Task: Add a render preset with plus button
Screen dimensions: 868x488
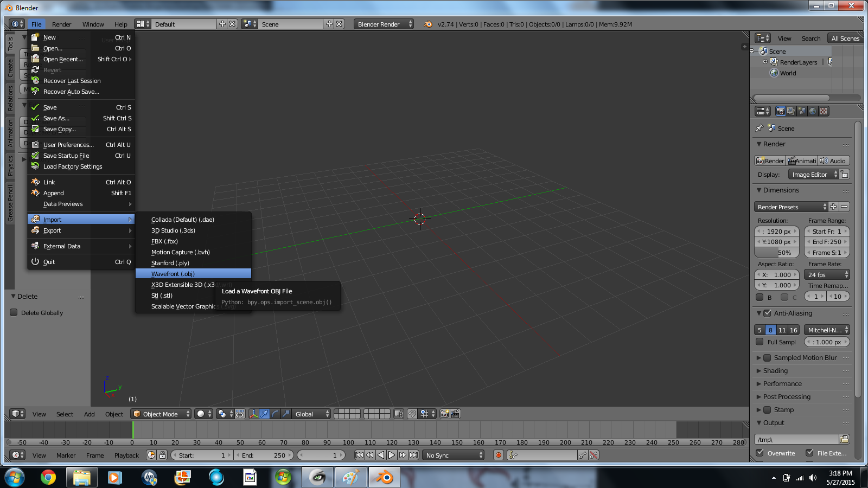Action: click(834, 207)
